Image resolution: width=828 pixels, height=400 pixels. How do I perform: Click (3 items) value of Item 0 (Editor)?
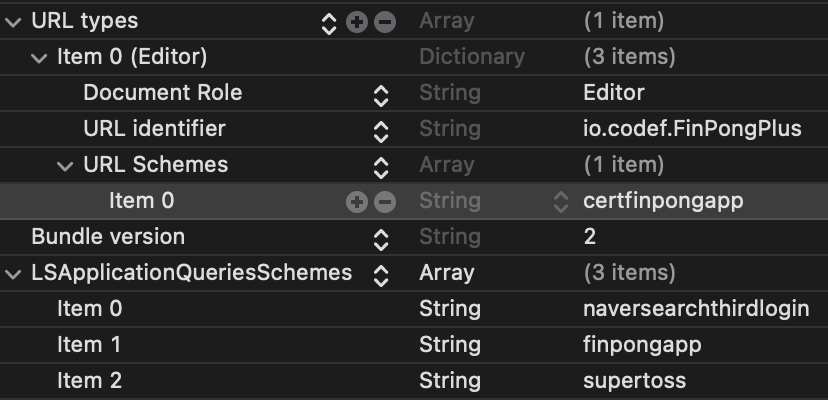tap(629, 57)
